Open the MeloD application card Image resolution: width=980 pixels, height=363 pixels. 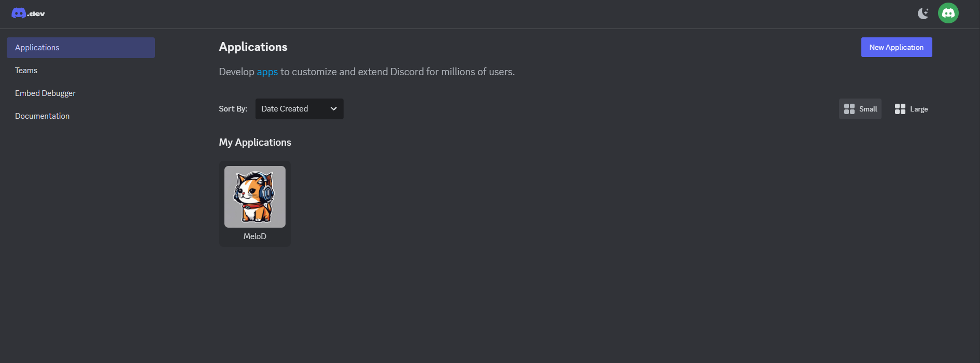[x=254, y=203]
